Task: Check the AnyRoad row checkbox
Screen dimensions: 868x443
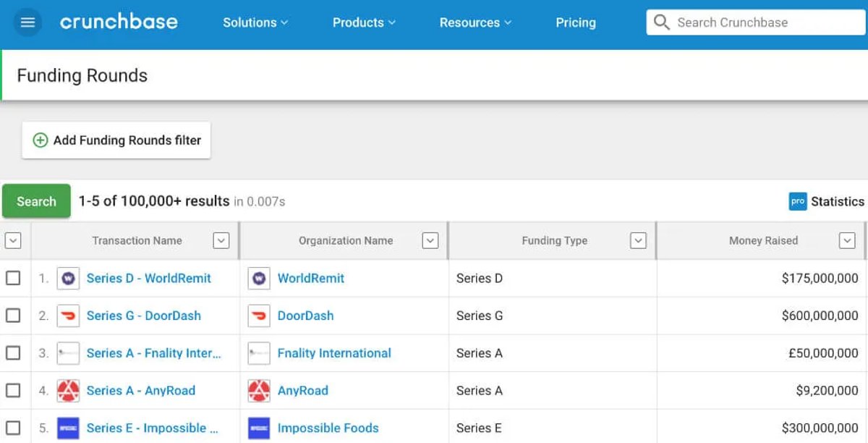Action: [x=13, y=390]
